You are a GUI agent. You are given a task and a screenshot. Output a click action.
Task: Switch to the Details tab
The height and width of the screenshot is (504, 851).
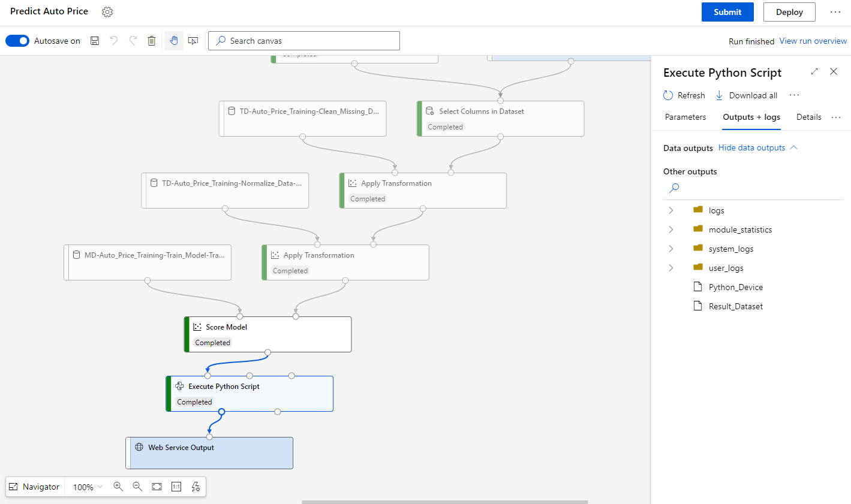coord(808,117)
